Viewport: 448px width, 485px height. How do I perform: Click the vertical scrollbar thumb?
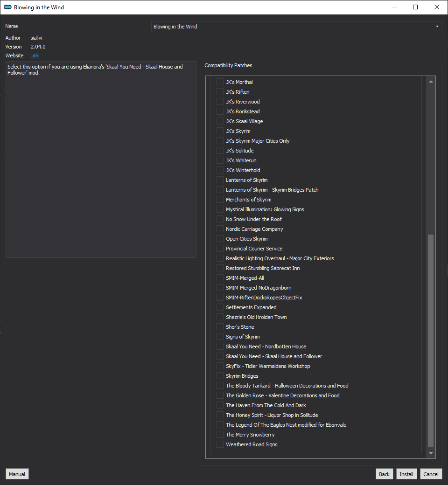pyautogui.click(x=431, y=340)
